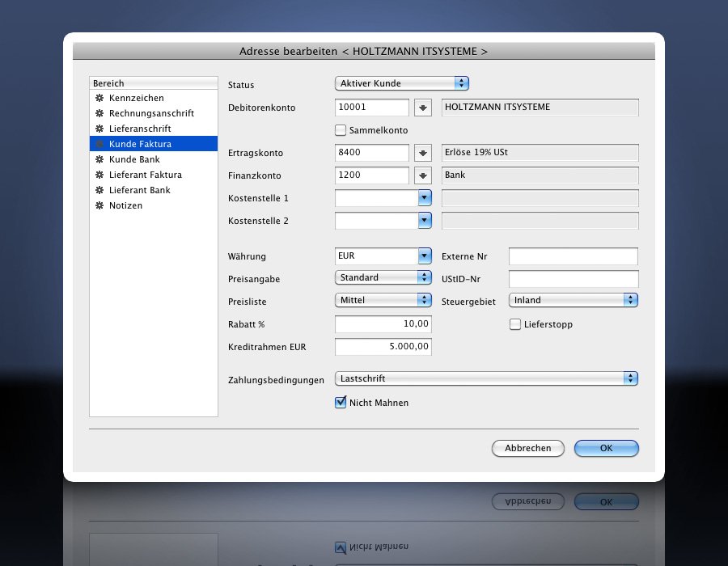Uncheck the Nicht Mahnen checkbox
Image resolution: width=728 pixels, height=566 pixels.
pyautogui.click(x=341, y=402)
